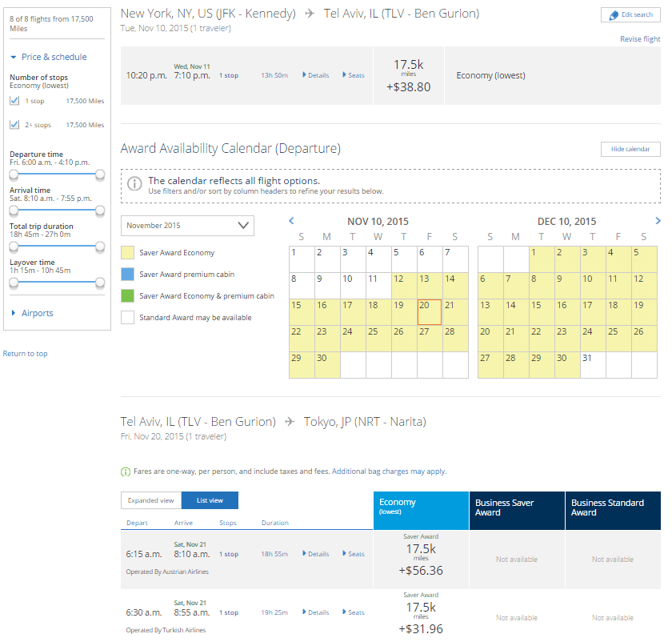The width and height of the screenshot is (672, 642).
Task: Click left handle of Layover time slider
Action: (x=14, y=283)
